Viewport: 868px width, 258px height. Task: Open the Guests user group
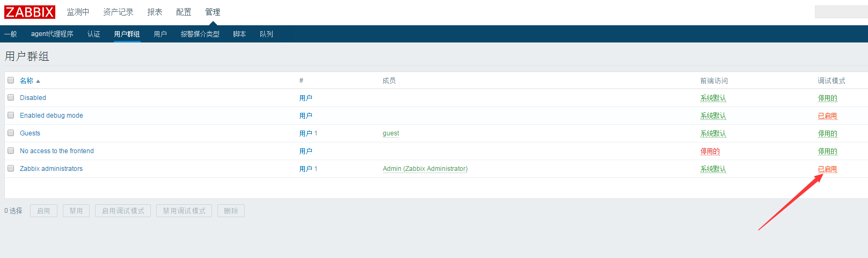tap(30, 133)
